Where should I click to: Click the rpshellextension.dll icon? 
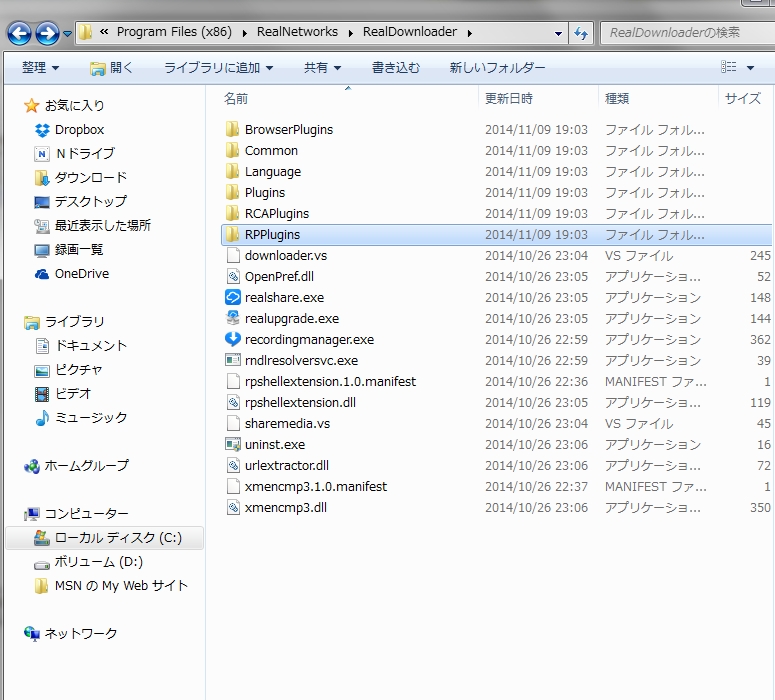click(x=233, y=402)
